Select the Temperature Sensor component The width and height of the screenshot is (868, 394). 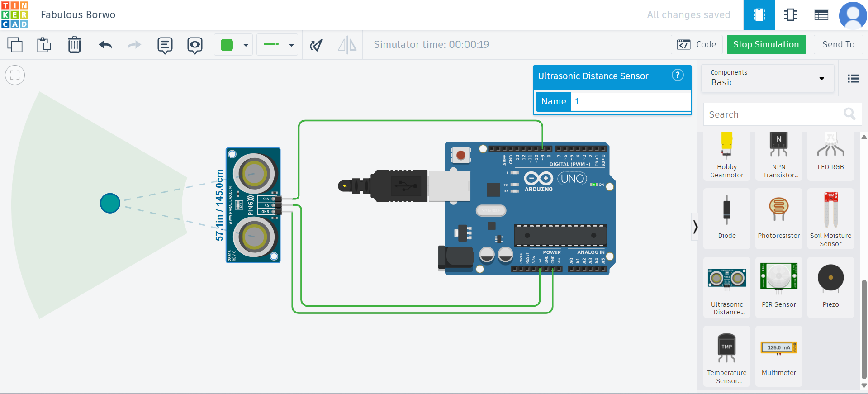coord(727,356)
